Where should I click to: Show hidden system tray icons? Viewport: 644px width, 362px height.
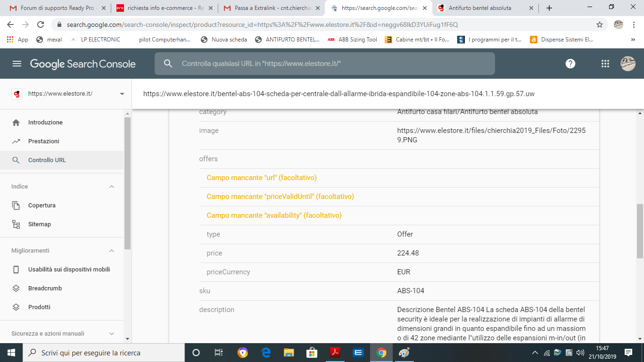pyautogui.click(x=535, y=353)
